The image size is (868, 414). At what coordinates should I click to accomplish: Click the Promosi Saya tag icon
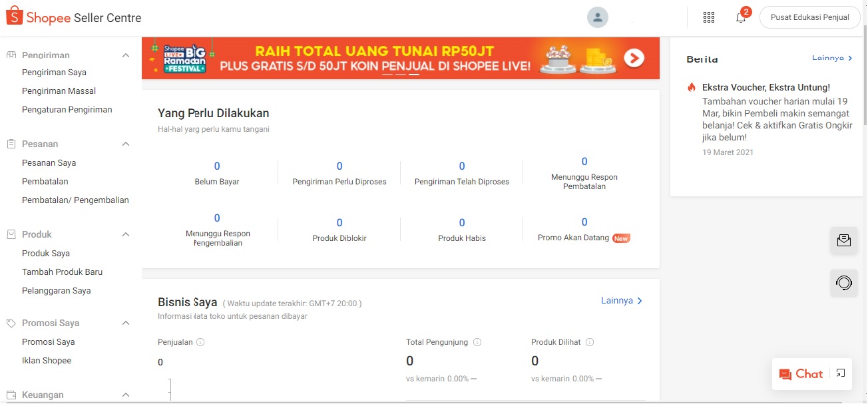tap(11, 323)
